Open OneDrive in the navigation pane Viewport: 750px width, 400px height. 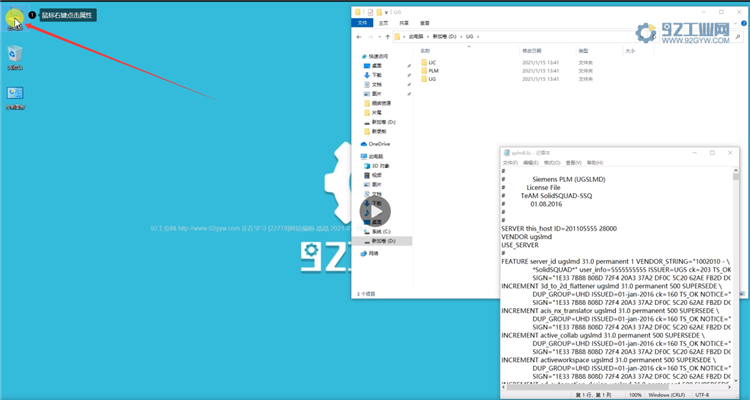(375, 144)
